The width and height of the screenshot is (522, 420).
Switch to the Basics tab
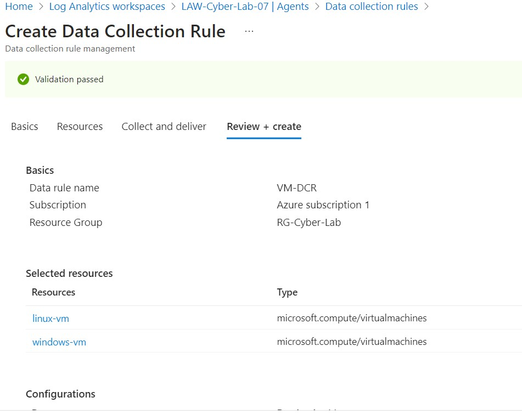pyautogui.click(x=24, y=126)
